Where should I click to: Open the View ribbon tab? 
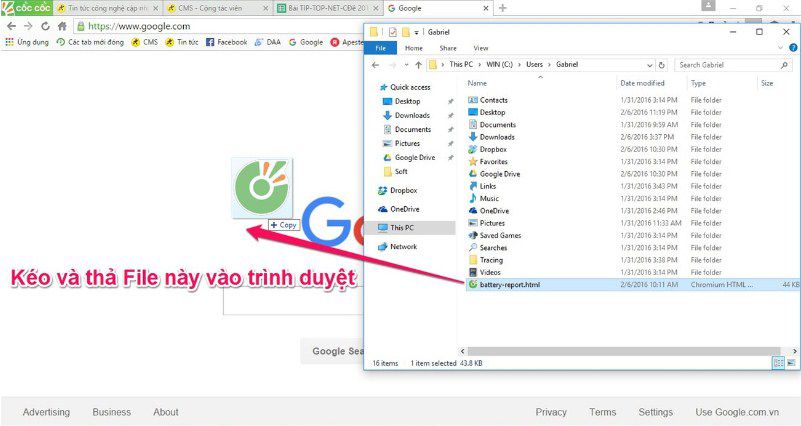(481, 48)
